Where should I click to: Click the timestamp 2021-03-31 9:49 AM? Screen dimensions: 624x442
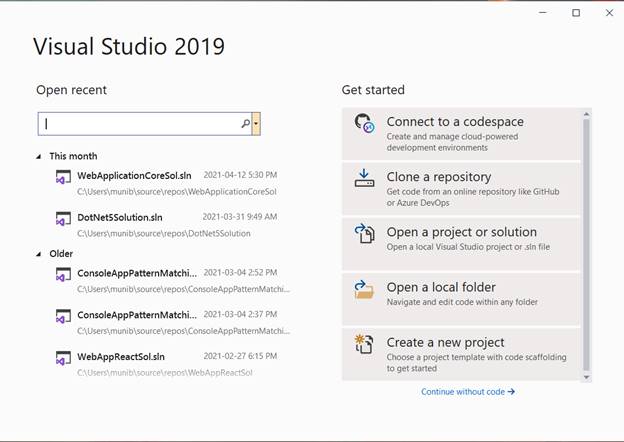[240, 217]
